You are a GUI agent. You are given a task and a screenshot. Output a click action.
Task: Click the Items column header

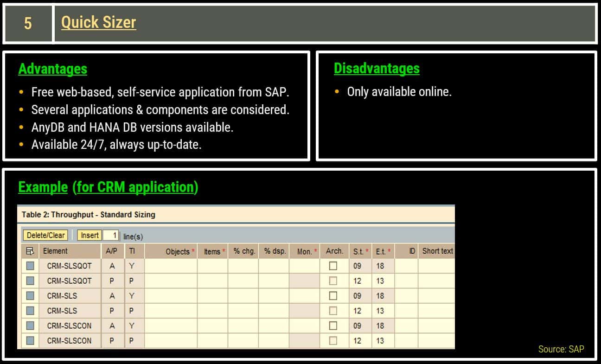point(212,251)
